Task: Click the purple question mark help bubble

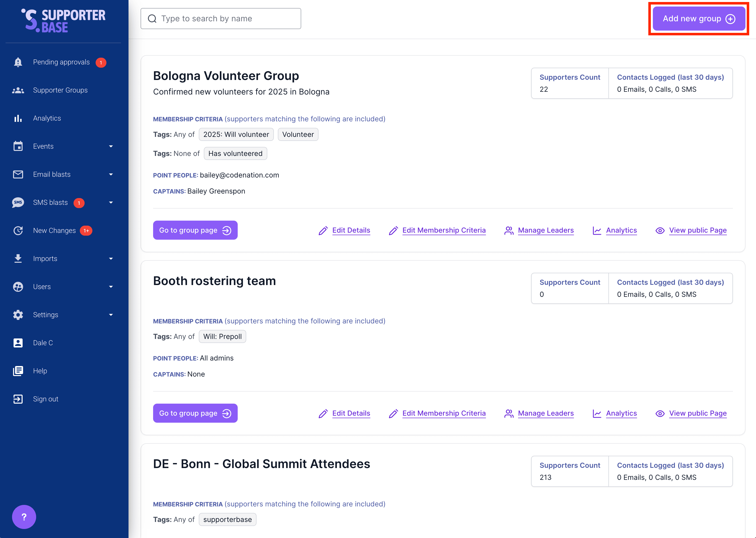Action: coord(24,516)
